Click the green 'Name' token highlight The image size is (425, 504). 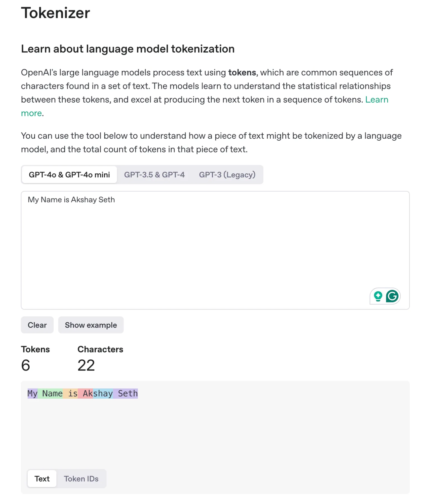[50, 394]
